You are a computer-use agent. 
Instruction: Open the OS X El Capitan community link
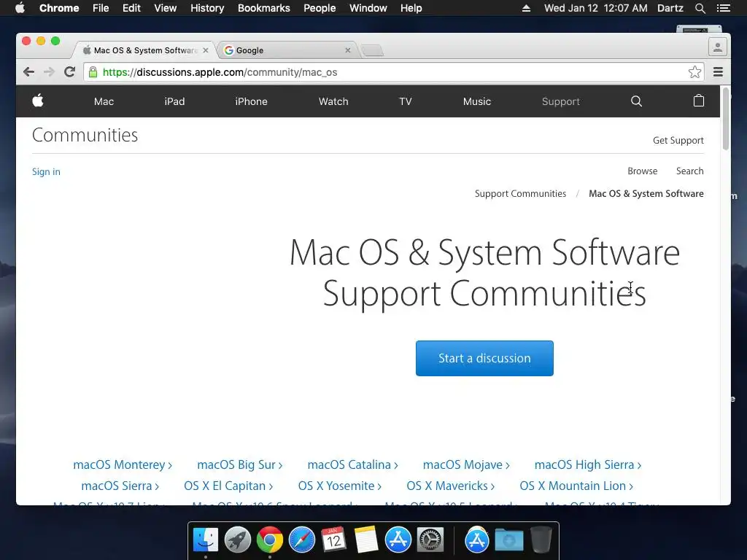coord(228,486)
